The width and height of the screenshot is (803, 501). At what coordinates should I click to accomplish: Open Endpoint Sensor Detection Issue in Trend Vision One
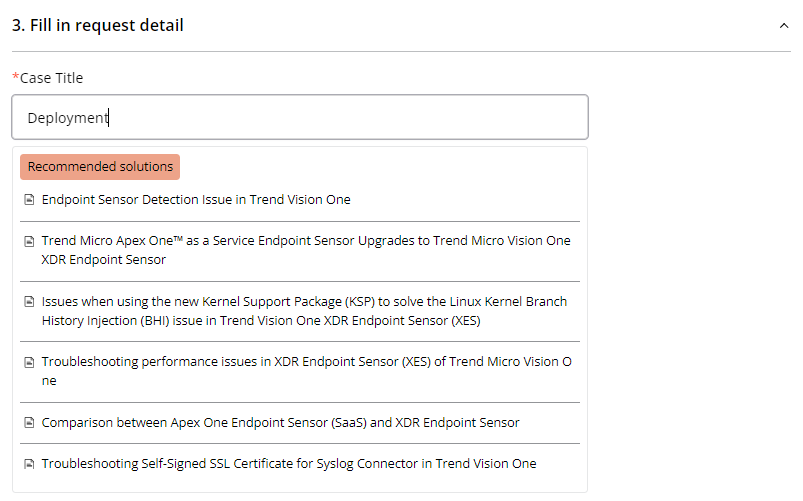[x=196, y=200]
